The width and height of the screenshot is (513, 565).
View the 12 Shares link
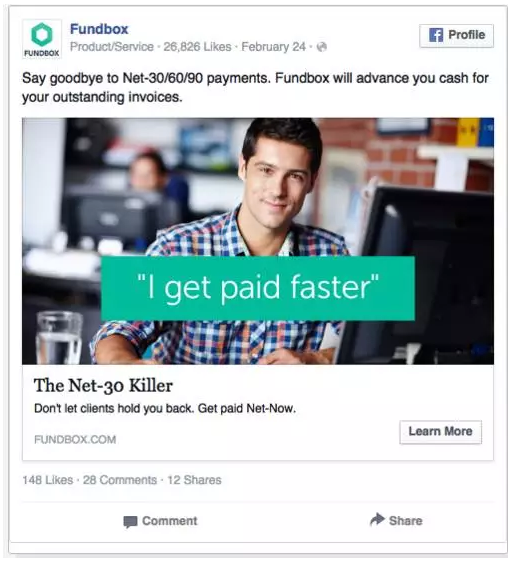[195, 480]
